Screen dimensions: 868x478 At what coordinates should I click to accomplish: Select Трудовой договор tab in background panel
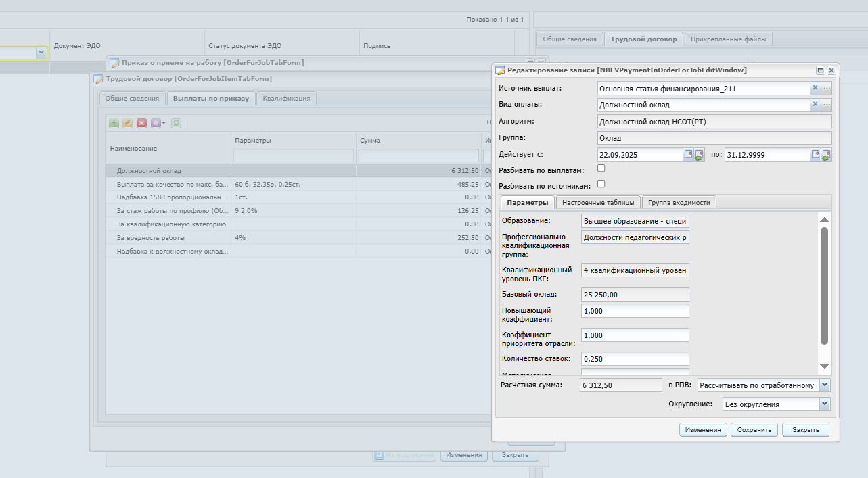[x=643, y=39]
